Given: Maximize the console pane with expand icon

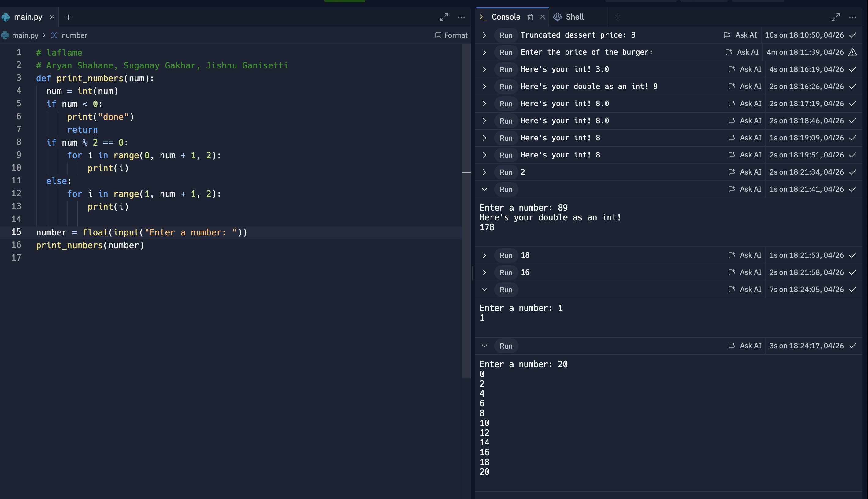Looking at the screenshot, I should (836, 17).
